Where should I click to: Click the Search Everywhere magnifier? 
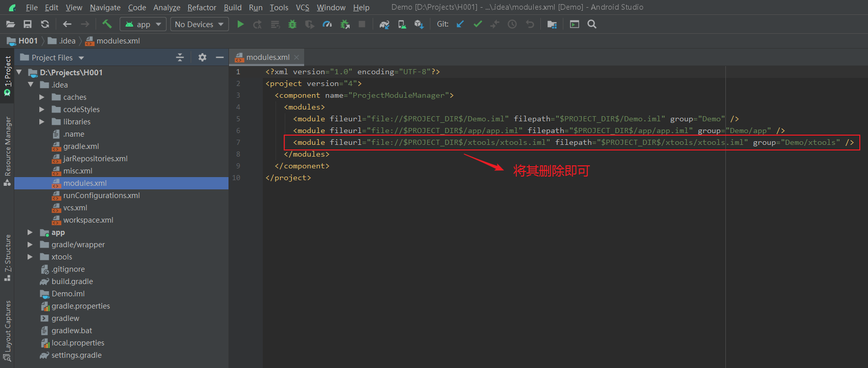[592, 24]
